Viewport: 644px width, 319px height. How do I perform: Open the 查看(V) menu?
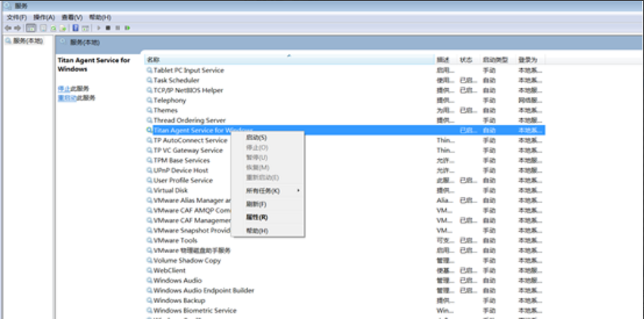pos(72,17)
